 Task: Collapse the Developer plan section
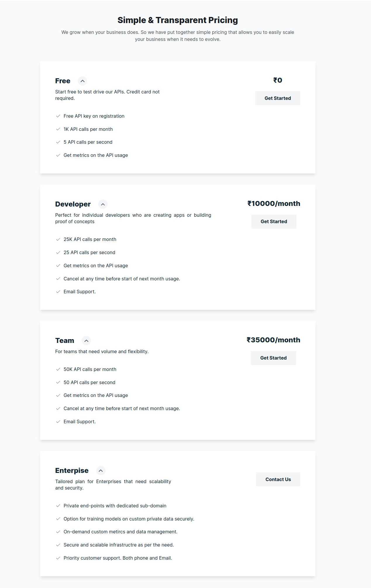click(x=103, y=204)
